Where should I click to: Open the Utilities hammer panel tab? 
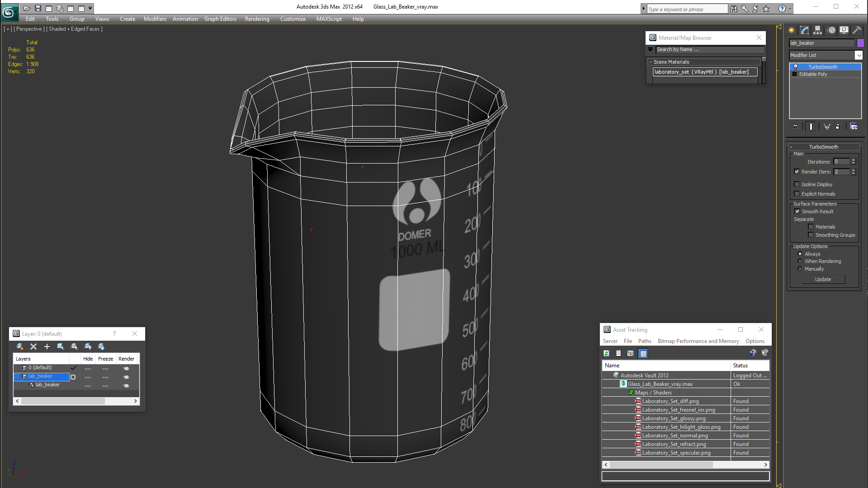coord(857,30)
